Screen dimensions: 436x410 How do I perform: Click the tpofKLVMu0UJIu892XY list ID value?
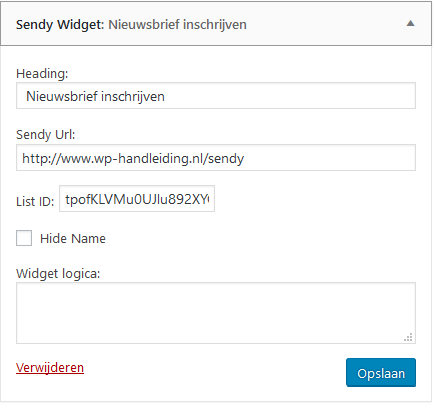tap(137, 199)
